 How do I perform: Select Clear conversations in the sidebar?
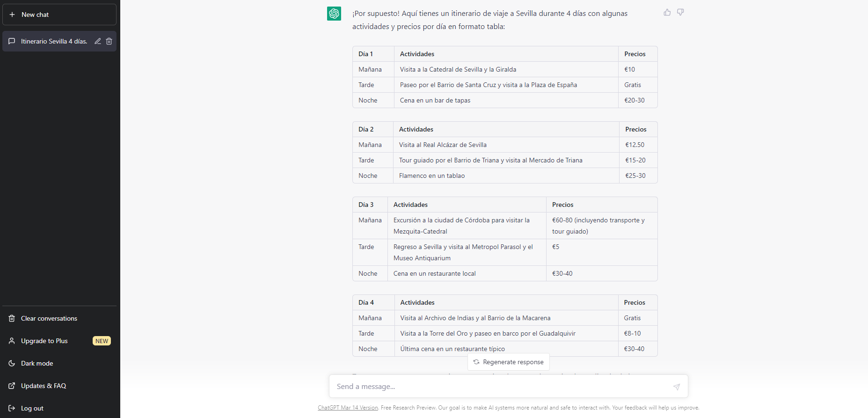(59, 318)
